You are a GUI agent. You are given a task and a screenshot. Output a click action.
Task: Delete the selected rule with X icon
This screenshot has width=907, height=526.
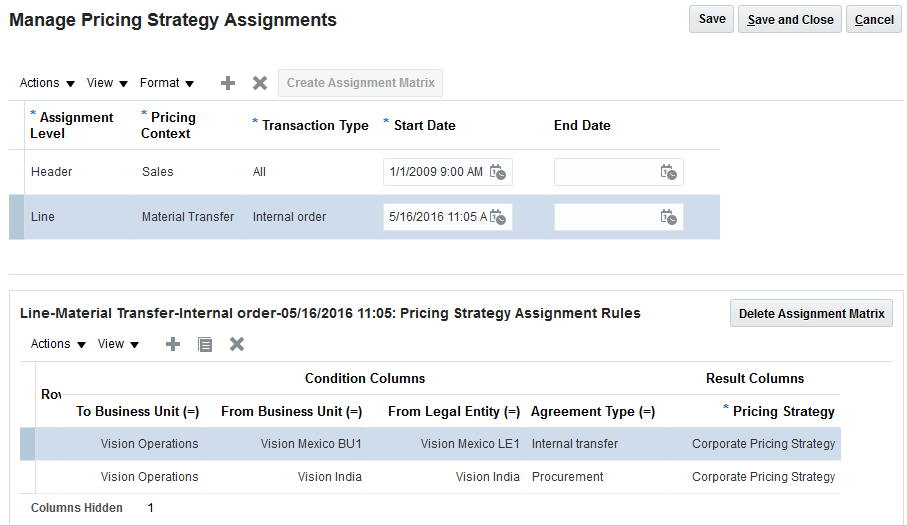pyautogui.click(x=237, y=344)
